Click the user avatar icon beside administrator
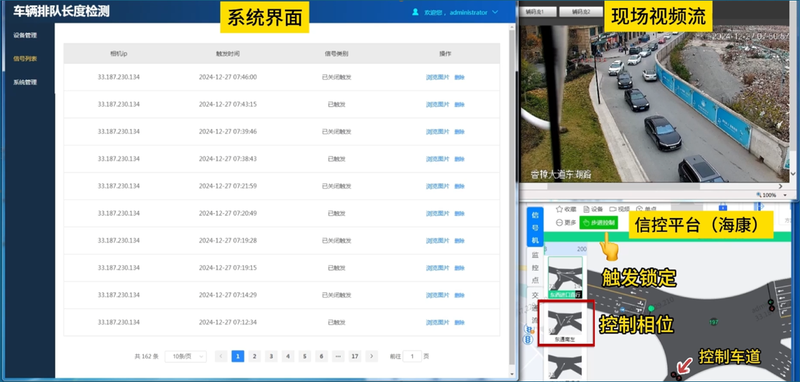Image resolution: width=800 pixels, height=382 pixels. point(416,12)
